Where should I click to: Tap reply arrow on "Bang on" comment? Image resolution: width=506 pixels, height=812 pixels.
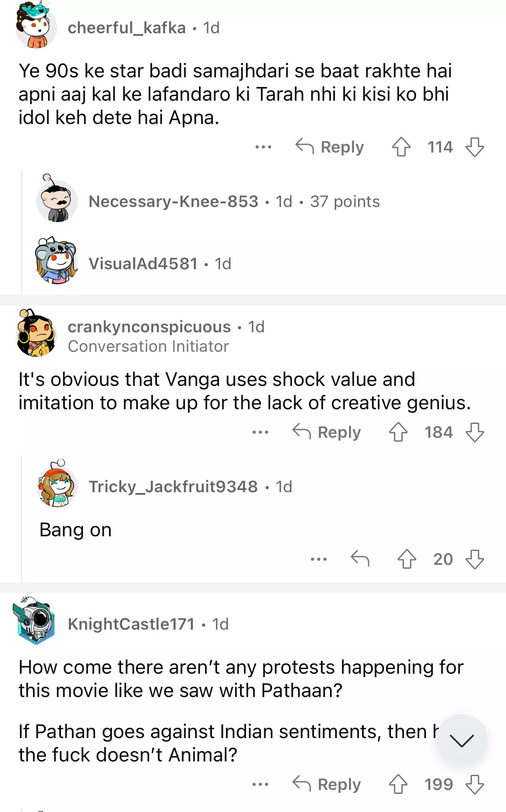pos(360,558)
